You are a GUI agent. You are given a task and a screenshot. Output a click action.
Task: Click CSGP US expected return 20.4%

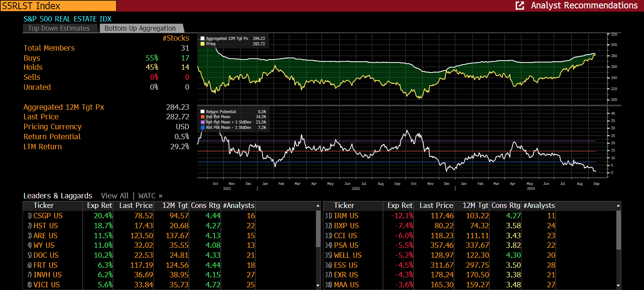click(103, 216)
